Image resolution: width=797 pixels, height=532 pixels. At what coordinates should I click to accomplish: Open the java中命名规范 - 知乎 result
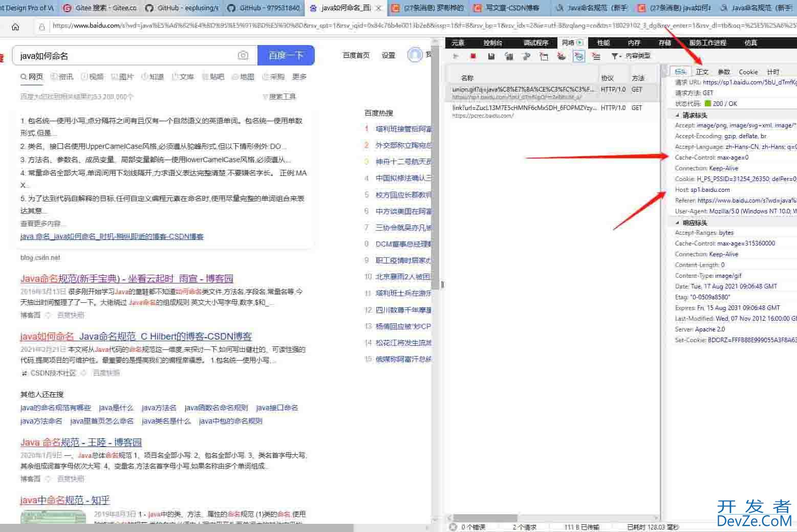[x=65, y=500]
